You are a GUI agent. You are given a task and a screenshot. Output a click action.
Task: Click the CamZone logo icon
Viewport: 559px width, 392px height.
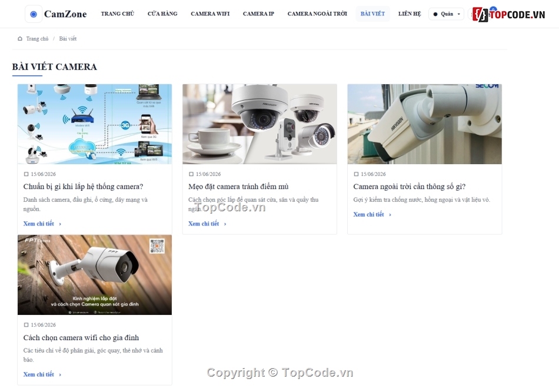click(34, 14)
